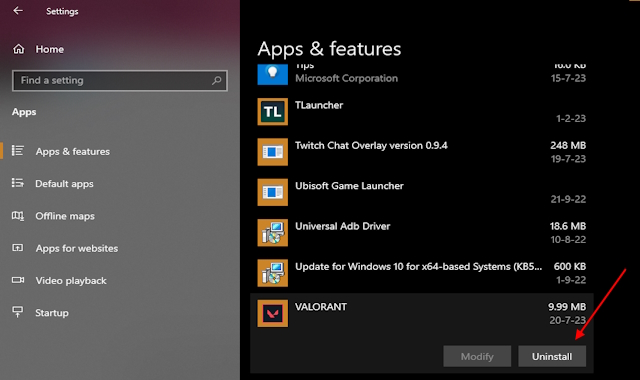Click the Ubisoft Game Launcher icon
640x380 pixels.
(272, 192)
